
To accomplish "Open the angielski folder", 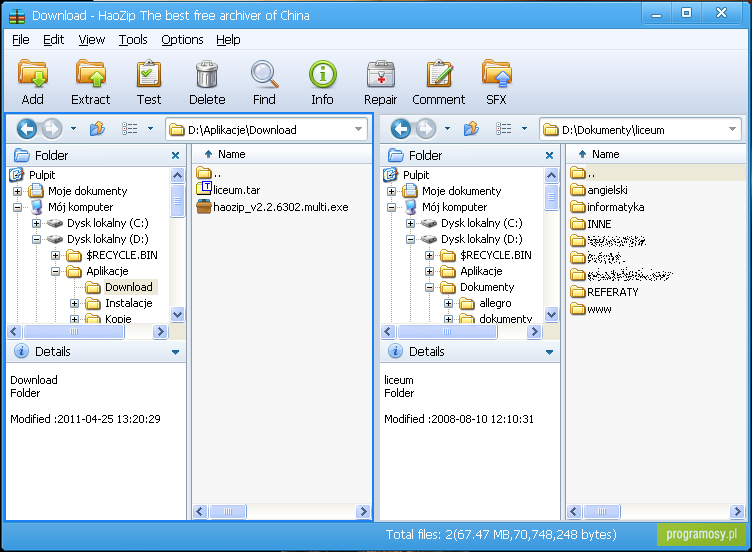I will click(x=599, y=190).
